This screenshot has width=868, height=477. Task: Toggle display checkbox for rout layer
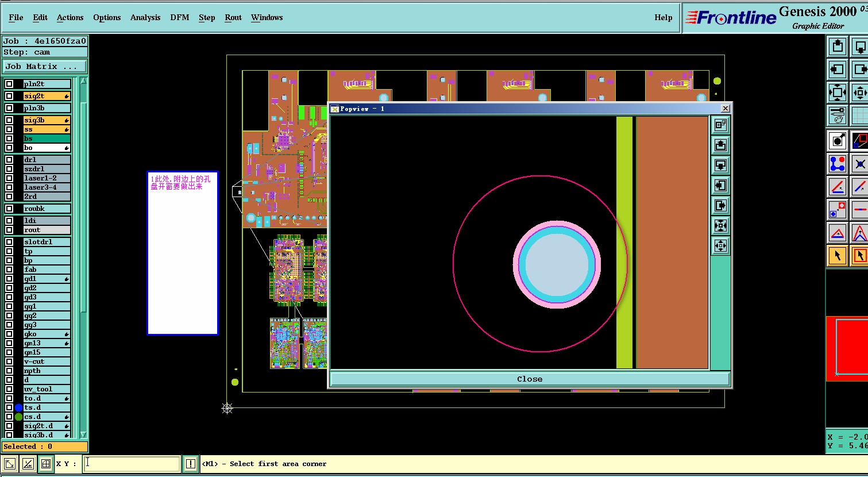9,230
